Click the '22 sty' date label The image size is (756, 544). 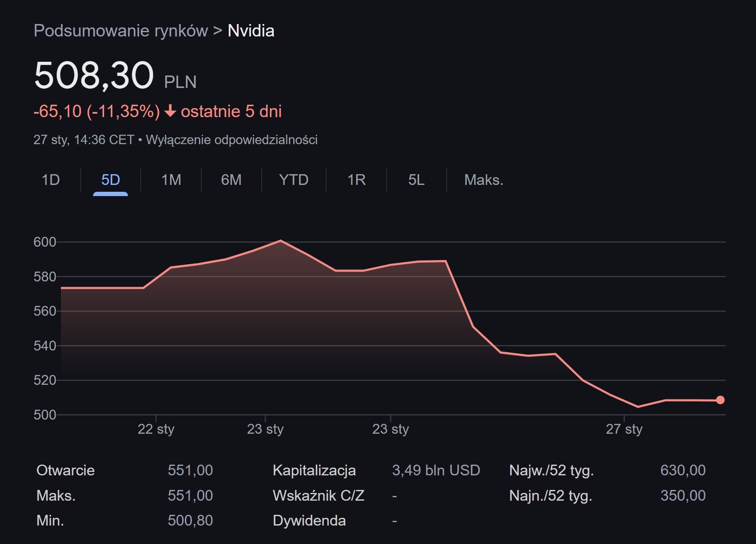(x=156, y=429)
